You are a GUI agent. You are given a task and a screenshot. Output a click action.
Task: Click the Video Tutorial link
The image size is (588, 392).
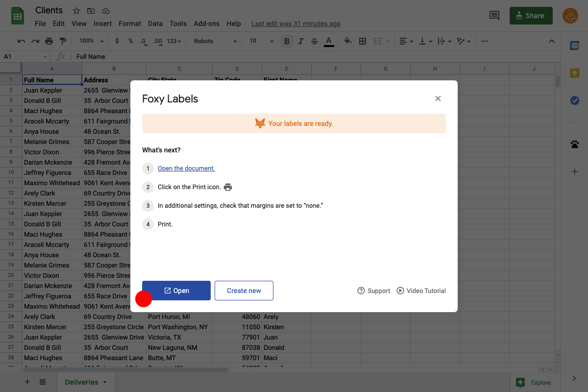tap(421, 291)
